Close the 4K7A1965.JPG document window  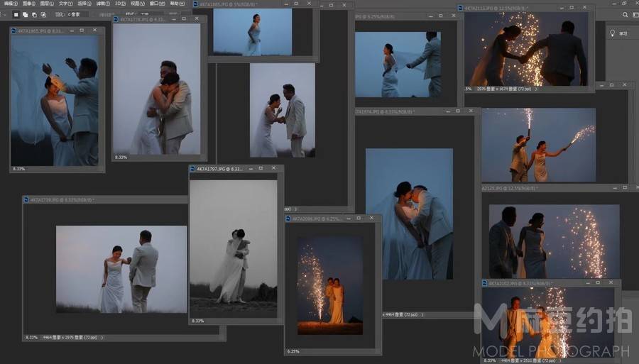94,31
